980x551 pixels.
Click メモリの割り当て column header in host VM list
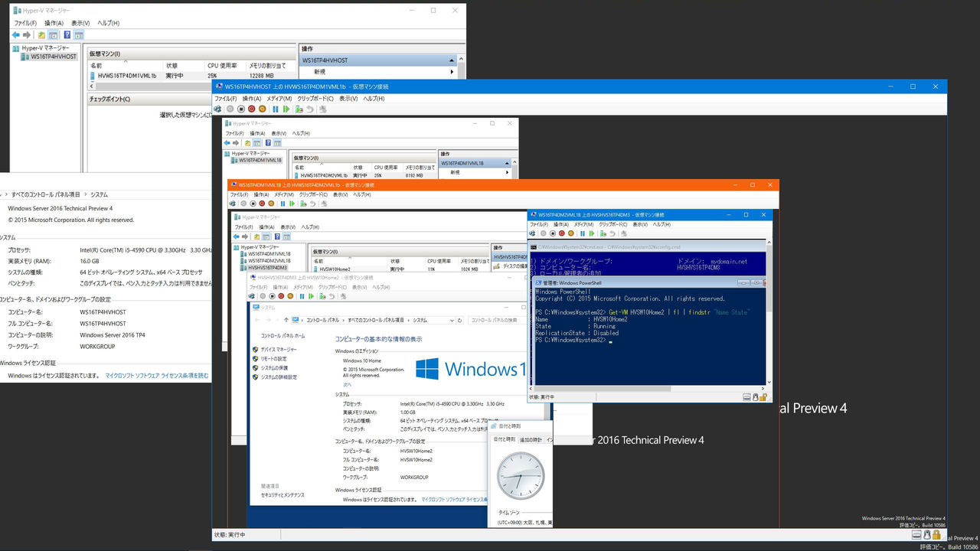pos(269,66)
